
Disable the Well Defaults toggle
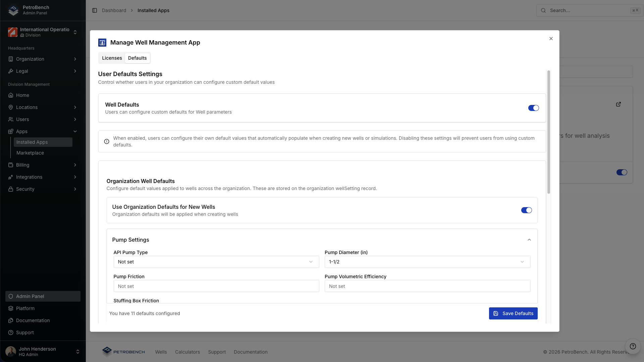[533, 108]
